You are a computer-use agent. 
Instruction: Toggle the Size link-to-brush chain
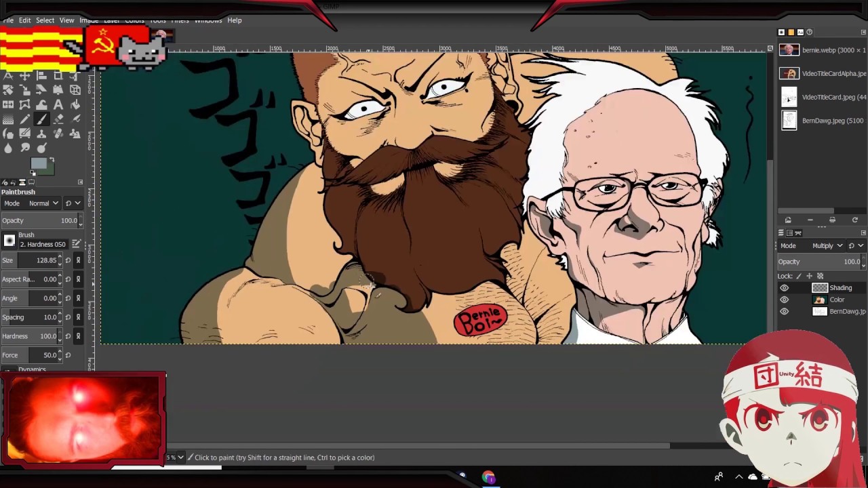[78, 260]
